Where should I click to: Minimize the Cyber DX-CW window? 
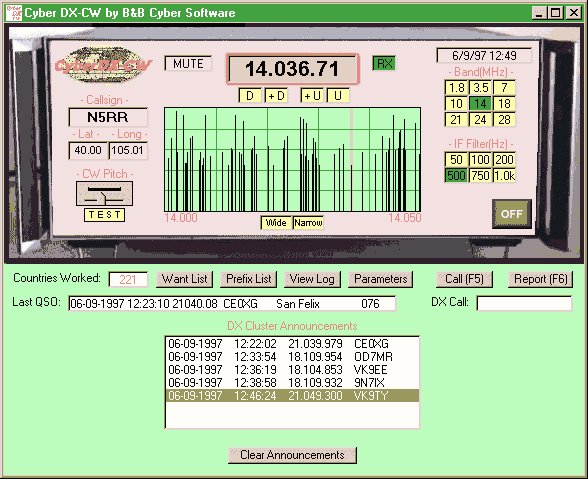[x=539, y=13]
